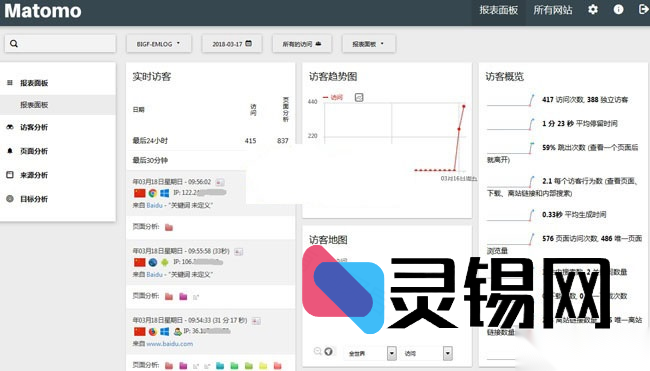Open the 所有的访问 segment selector
Image resolution: width=650 pixels, height=371 pixels.
pyautogui.click(x=302, y=44)
